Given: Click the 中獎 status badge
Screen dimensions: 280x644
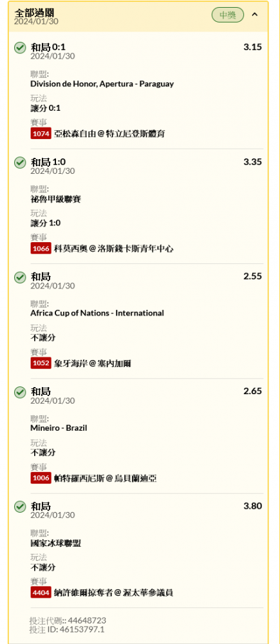Looking at the screenshot, I should pos(228,15).
